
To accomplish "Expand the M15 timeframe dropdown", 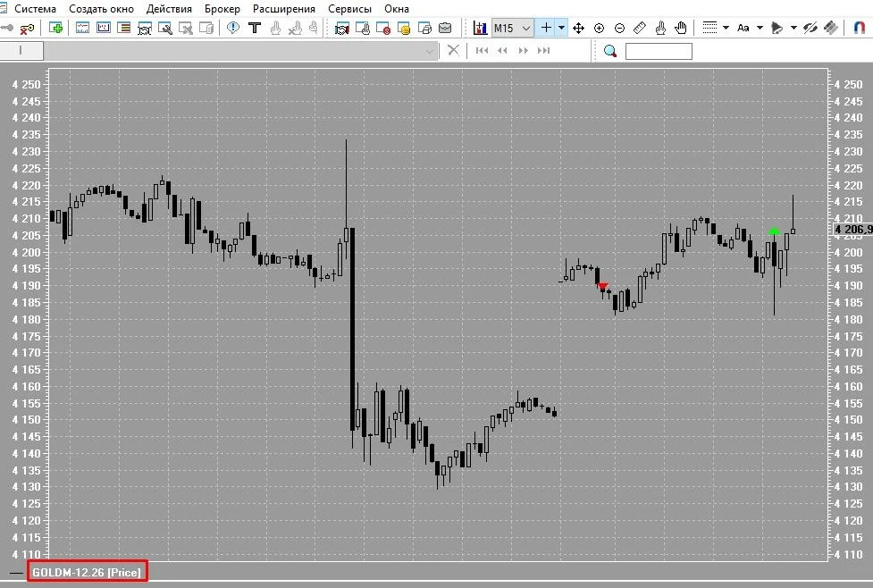I will pyautogui.click(x=525, y=28).
